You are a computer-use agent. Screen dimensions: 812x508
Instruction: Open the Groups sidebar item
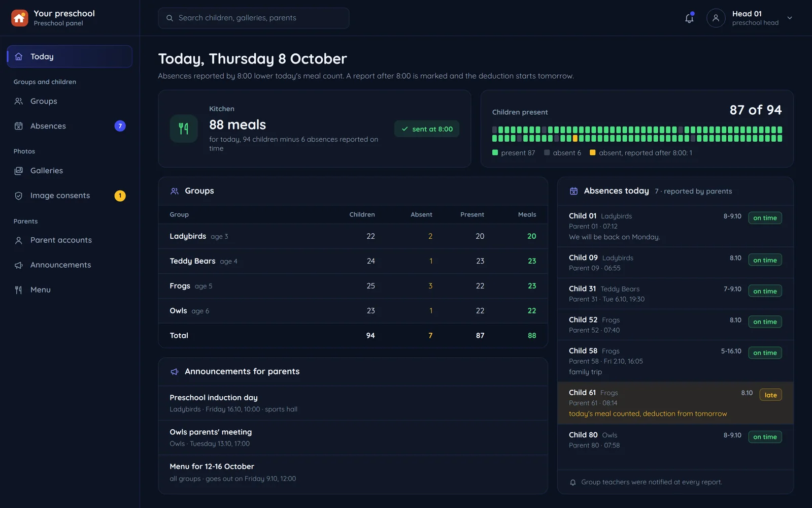pos(70,101)
